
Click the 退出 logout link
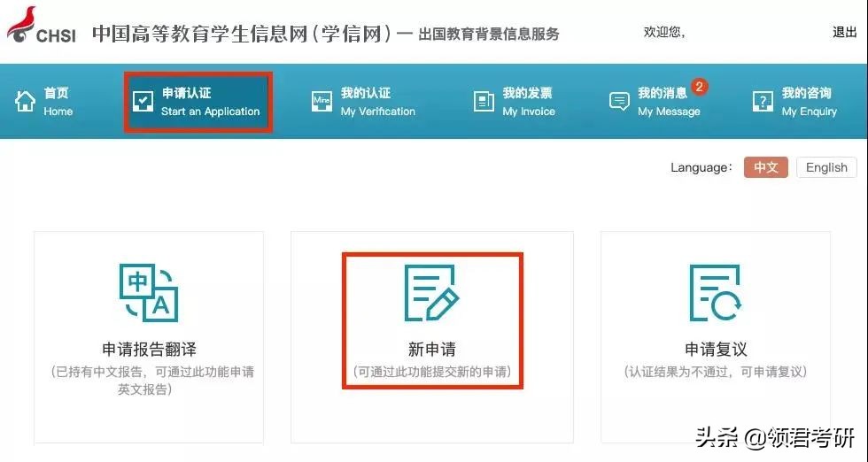[x=844, y=33]
